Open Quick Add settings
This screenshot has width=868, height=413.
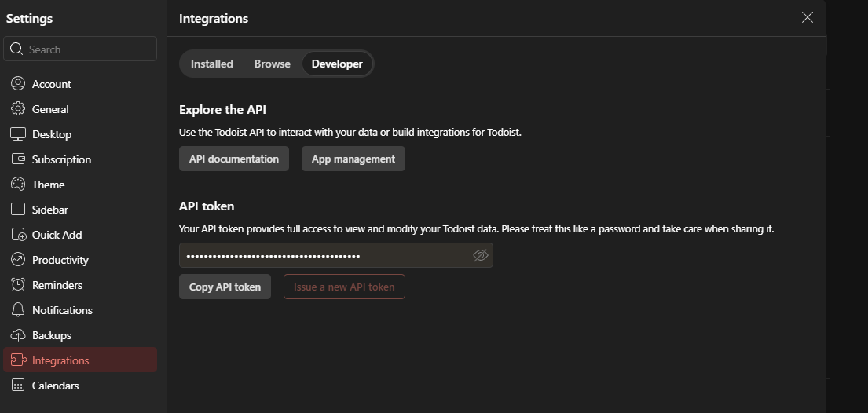80,235
